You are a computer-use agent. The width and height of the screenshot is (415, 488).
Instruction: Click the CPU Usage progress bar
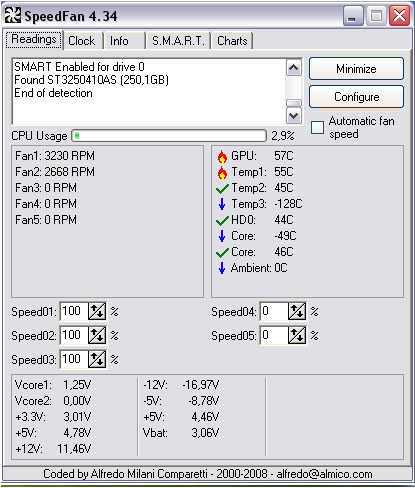click(169, 136)
